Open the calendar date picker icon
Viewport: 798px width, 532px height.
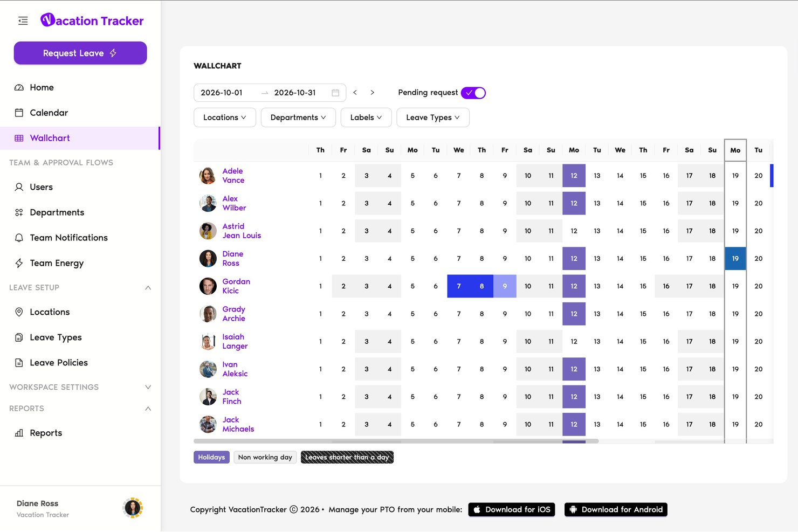pyautogui.click(x=335, y=93)
